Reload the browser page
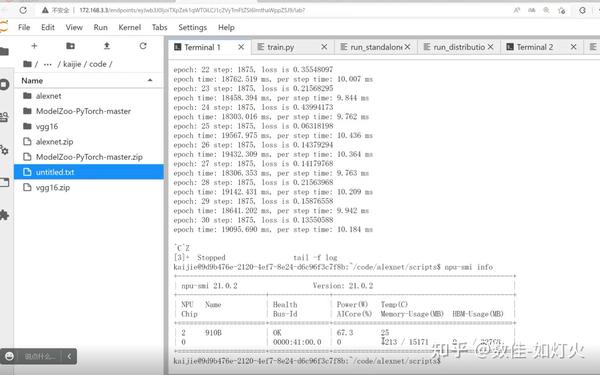600x375 pixels. pos(23,10)
